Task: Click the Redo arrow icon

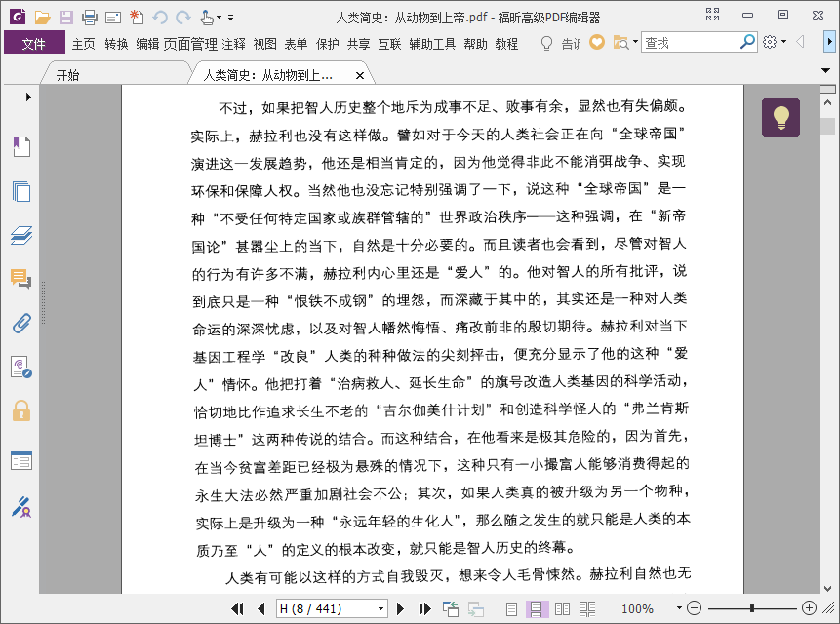Action: pyautogui.click(x=183, y=18)
